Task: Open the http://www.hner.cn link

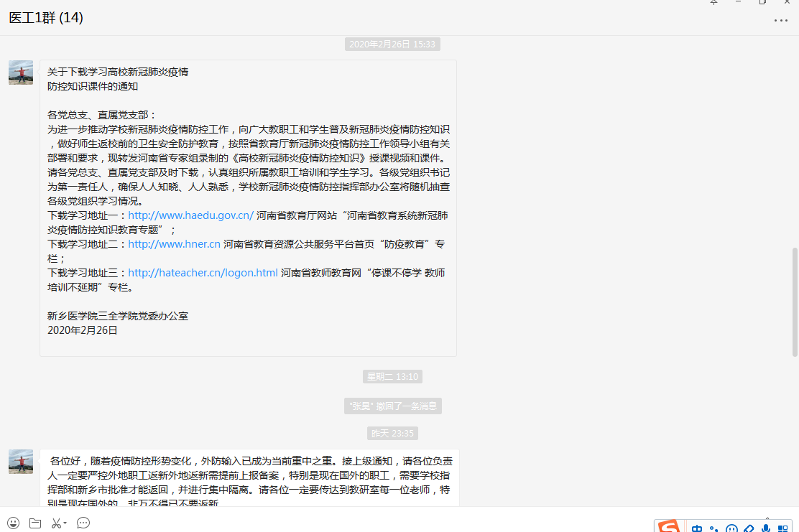Action: [x=174, y=244]
